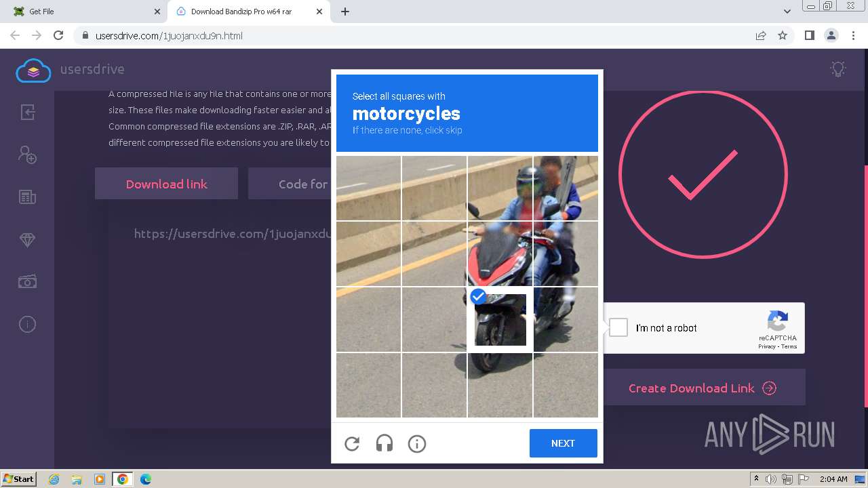Toggle the browser side panel

(x=809, y=36)
